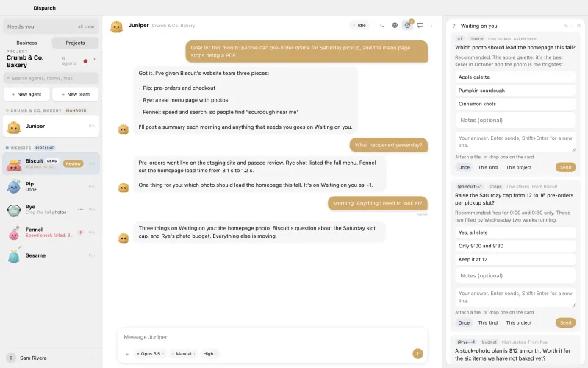Select This project on Saturday cap card
The height and width of the screenshot is (368, 588).
pos(519,322)
